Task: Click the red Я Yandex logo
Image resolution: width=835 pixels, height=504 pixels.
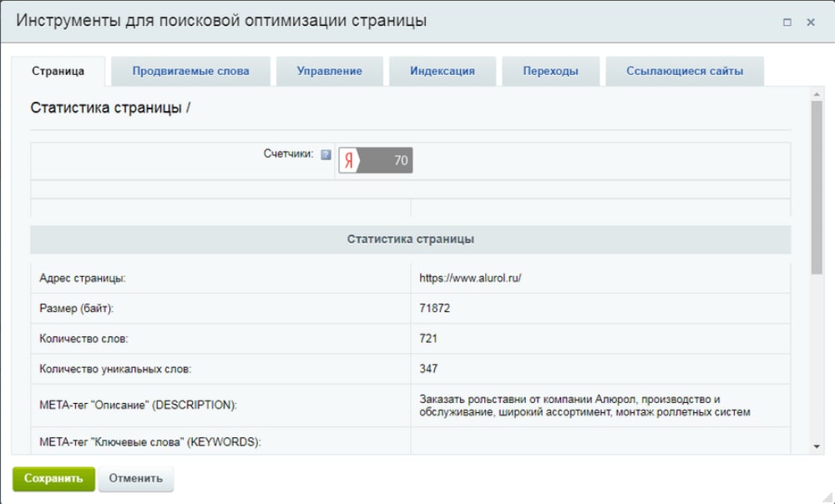Action: (x=350, y=158)
